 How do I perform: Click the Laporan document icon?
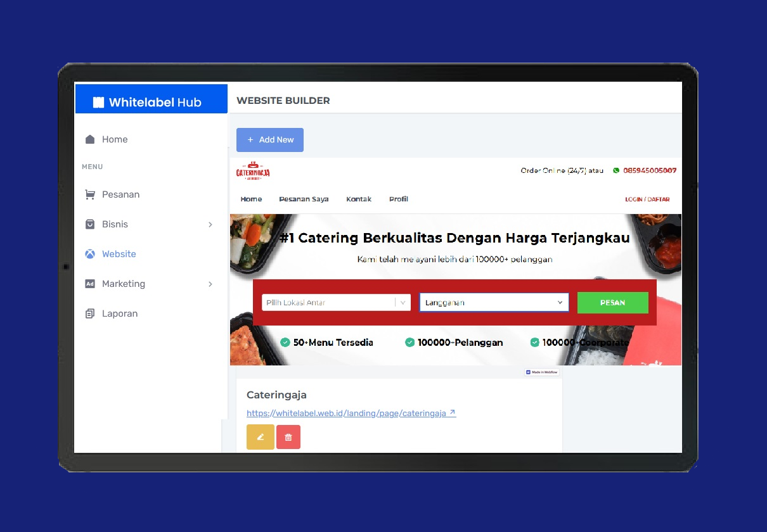point(90,313)
